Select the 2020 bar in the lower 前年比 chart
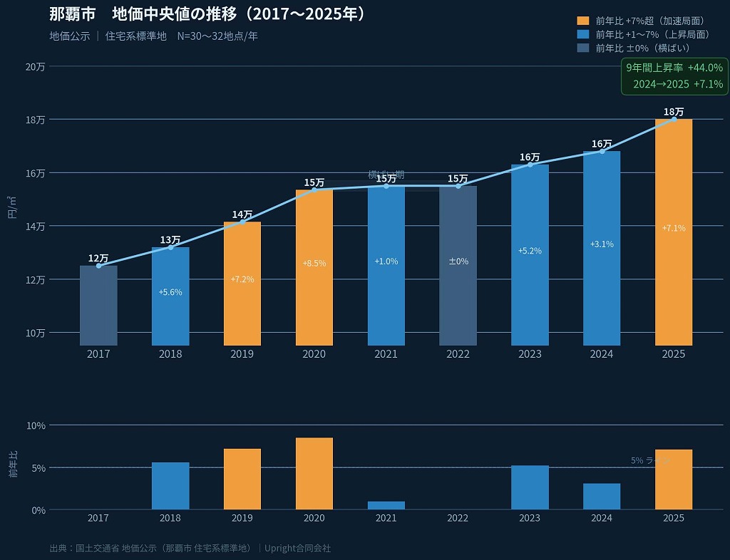 point(314,473)
